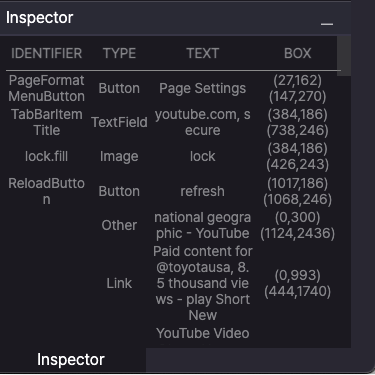Screen dimensions: 375x375
Task: Click the BOX column header
Action: pos(298,53)
